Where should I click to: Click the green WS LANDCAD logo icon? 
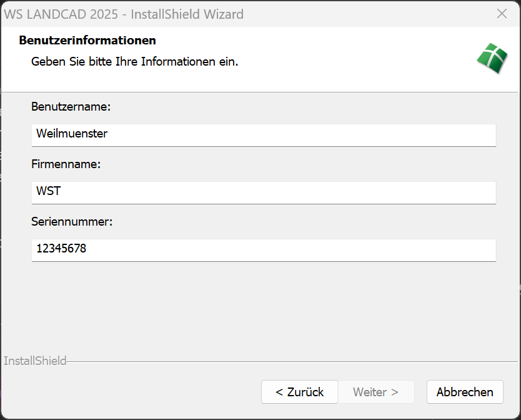(493, 59)
